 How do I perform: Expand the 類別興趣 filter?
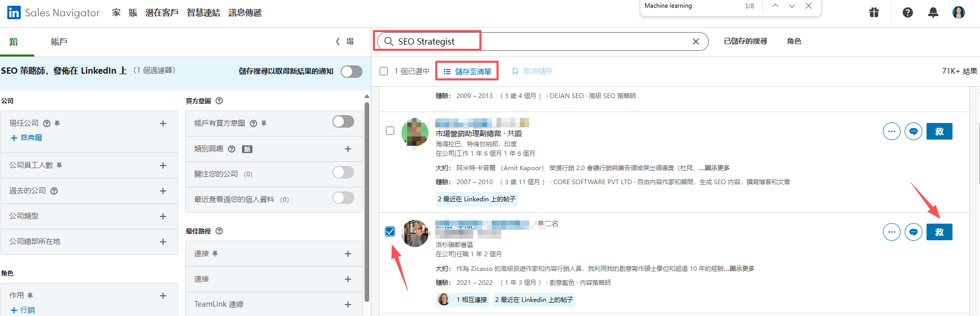click(x=347, y=149)
